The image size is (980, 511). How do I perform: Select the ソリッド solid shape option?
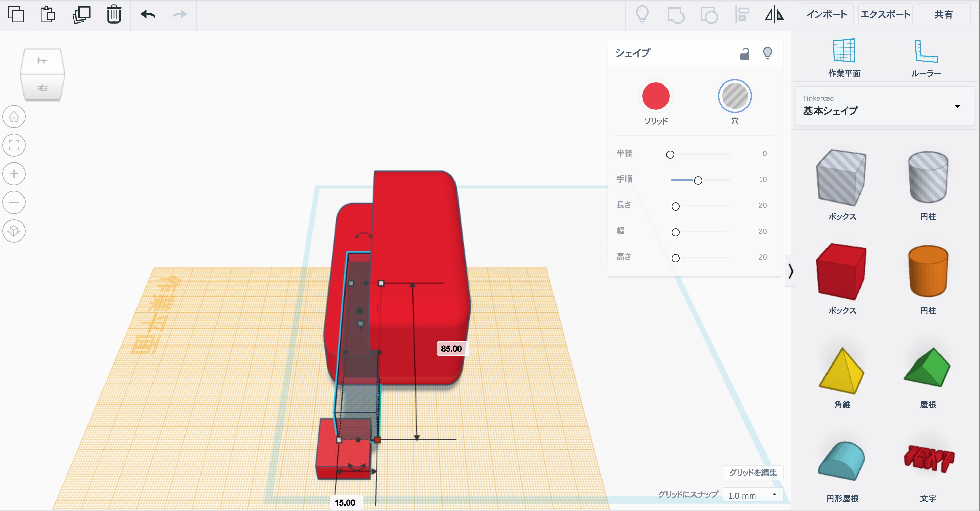(656, 96)
